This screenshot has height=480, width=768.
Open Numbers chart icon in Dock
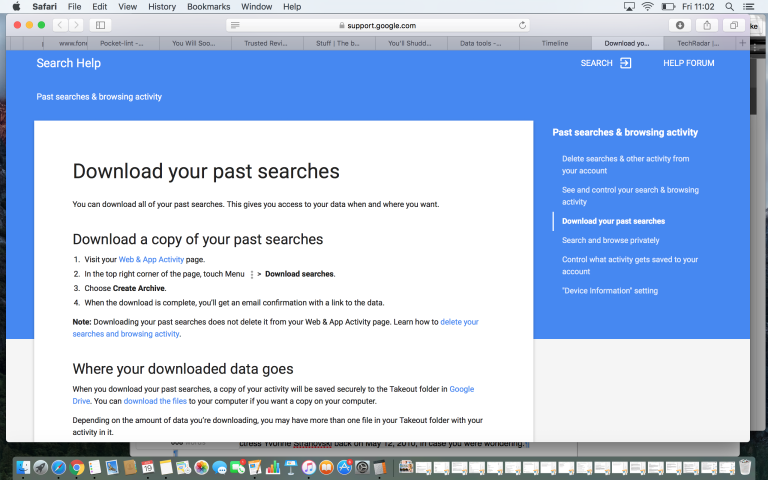tap(273, 467)
